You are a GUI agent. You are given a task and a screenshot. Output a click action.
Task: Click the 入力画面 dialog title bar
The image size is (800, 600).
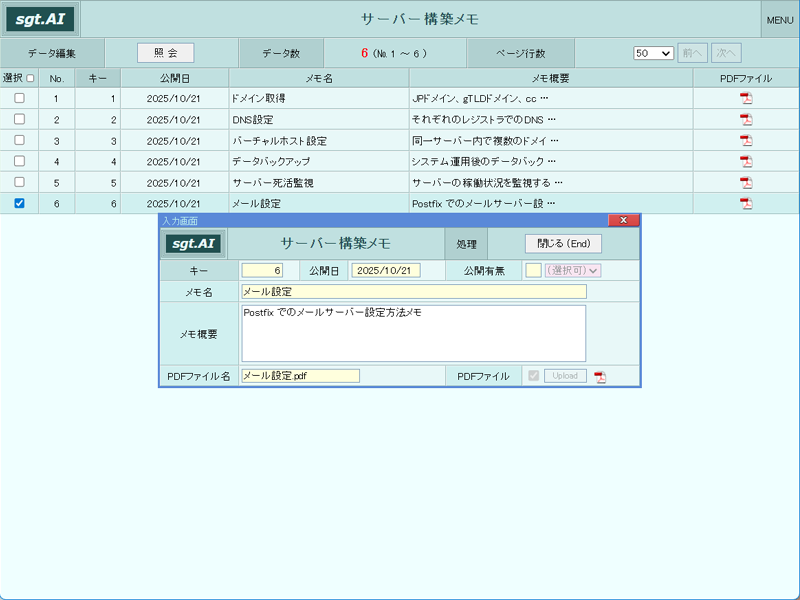coord(384,220)
